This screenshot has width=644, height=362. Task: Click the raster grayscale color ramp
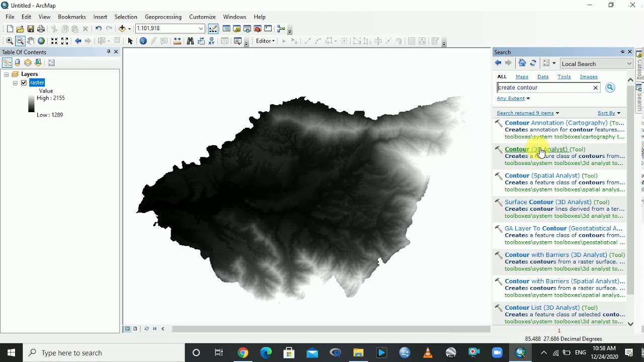(31, 104)
